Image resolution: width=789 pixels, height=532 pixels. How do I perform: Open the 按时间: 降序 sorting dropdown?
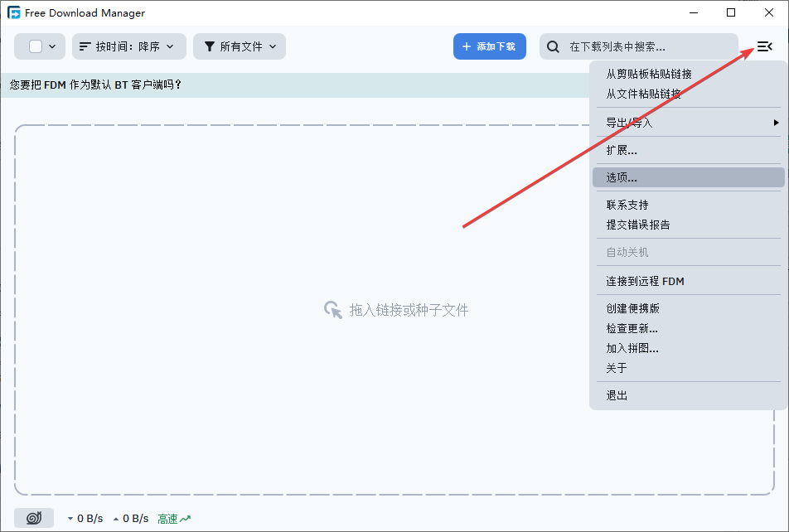pos(128,46)
